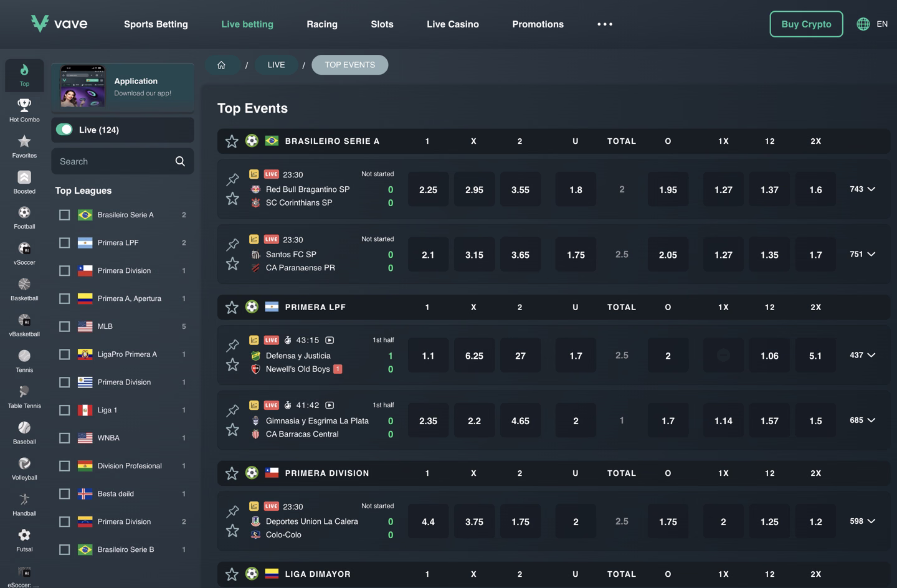The height and width of the screenshot is (588, 897).
Task: Favorite the Brasileiro Serie A league star
Action: (232, 141)
